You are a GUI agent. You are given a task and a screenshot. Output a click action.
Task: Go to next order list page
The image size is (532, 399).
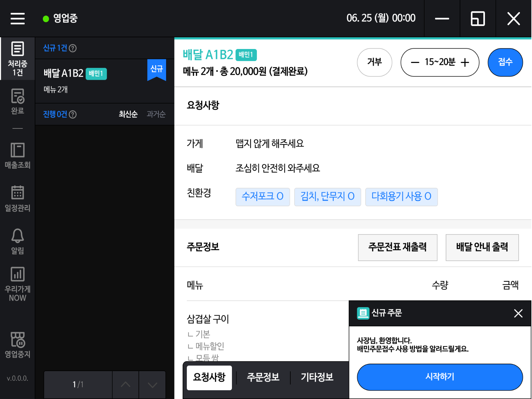point(152,385)
